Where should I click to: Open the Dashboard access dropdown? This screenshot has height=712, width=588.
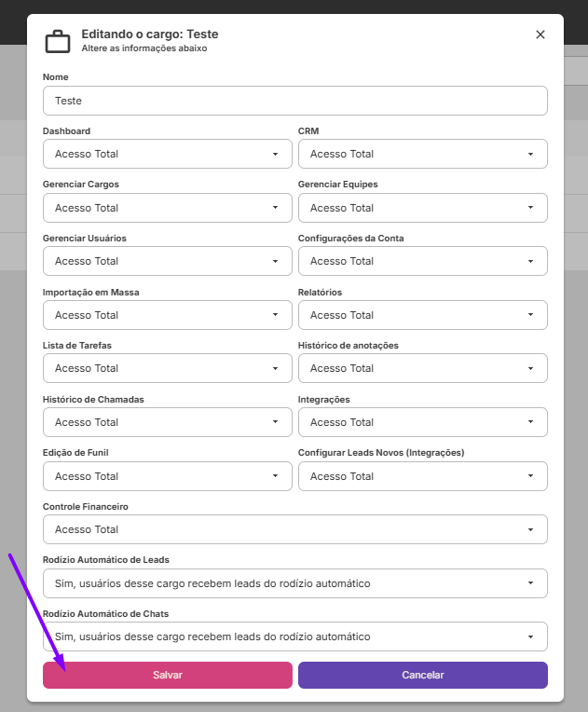tap(168, 154)
